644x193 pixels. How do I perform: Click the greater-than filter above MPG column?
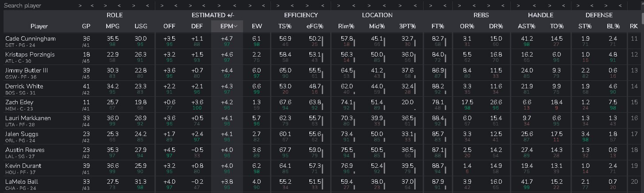click(105, 6)
